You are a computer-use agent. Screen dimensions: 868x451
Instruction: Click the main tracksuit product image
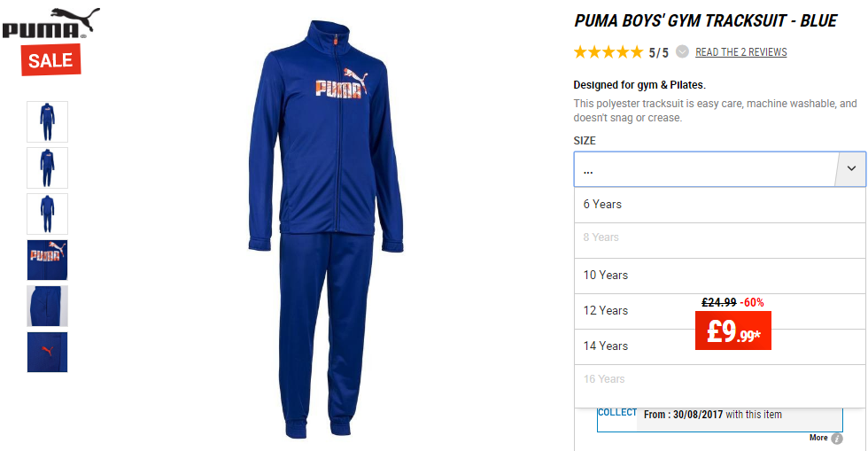[326, 230]
